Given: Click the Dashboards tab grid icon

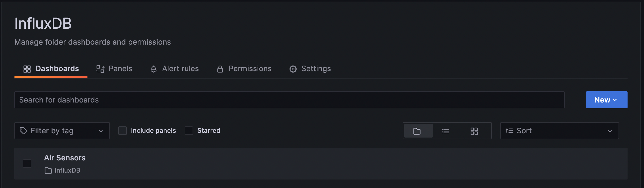Looking at the screenshot, I should point(27,69).
